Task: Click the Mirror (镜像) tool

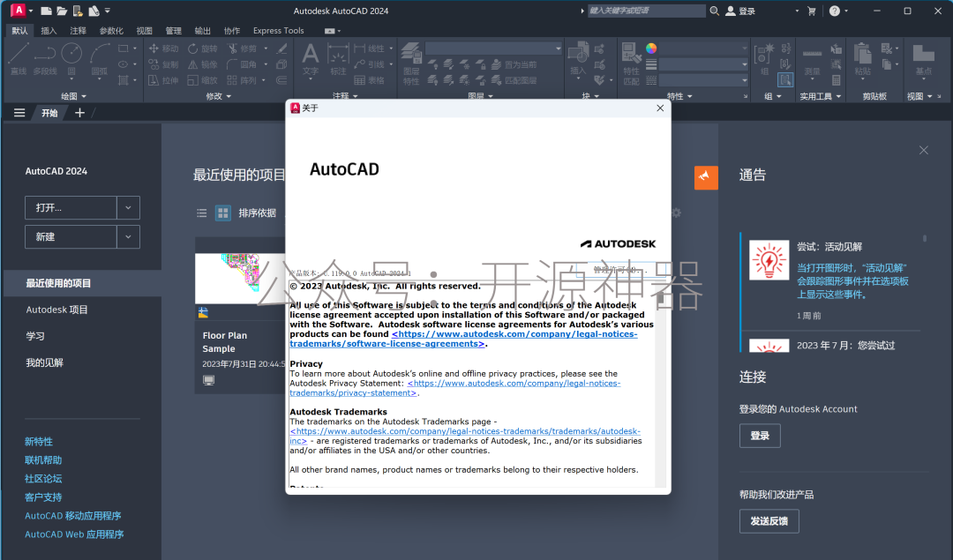Action: [203, 64]
